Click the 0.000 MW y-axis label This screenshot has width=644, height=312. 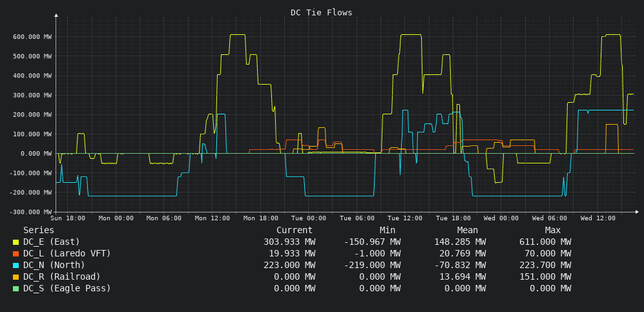[x=36, y=154]
